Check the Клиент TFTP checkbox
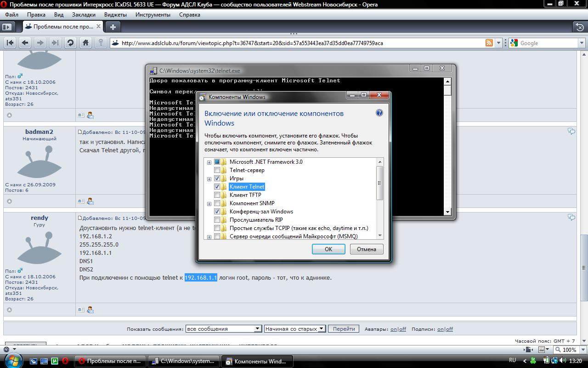 (217, 195)
